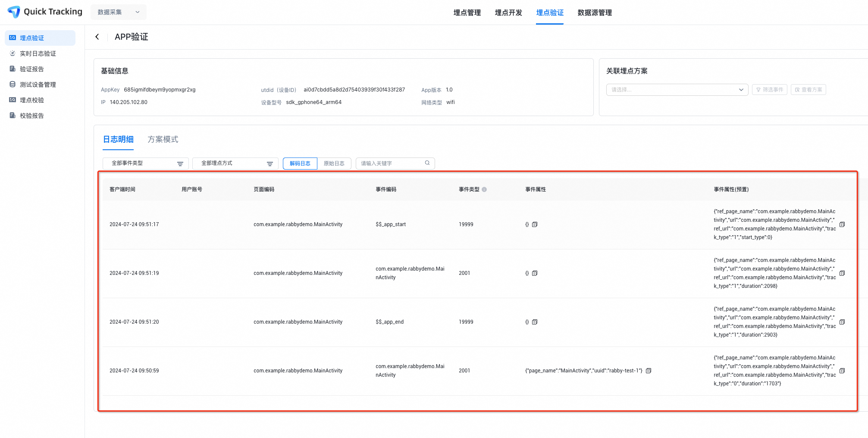Copy 事件属性 of the 09:51:17 row
Image resolution: width=868 pixels, height=438 pixels.
click(x=535, y=224)
